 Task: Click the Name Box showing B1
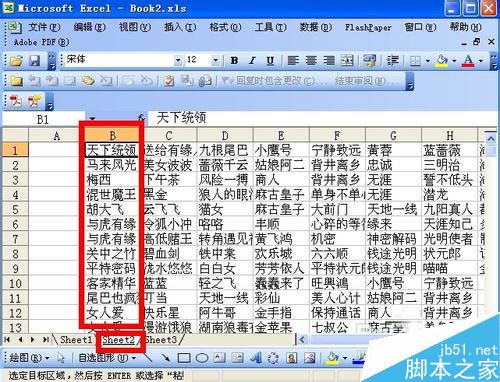43,119
